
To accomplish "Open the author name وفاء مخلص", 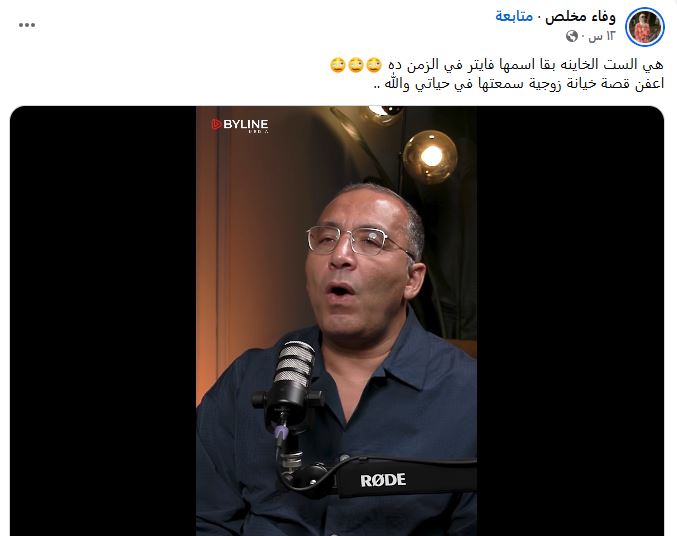I will pyautogui.click(x=580, y=17).
